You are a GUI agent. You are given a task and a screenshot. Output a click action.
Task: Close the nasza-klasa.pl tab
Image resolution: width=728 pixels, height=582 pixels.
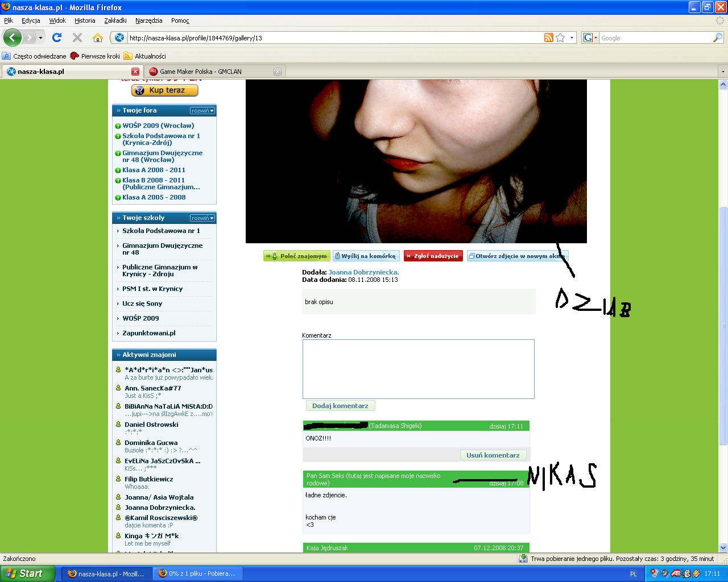point(135,72)
